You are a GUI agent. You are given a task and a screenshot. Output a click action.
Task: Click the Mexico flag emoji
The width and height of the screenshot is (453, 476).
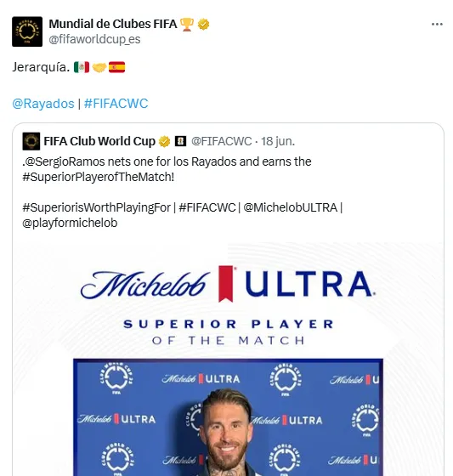[x=82, y=67]
